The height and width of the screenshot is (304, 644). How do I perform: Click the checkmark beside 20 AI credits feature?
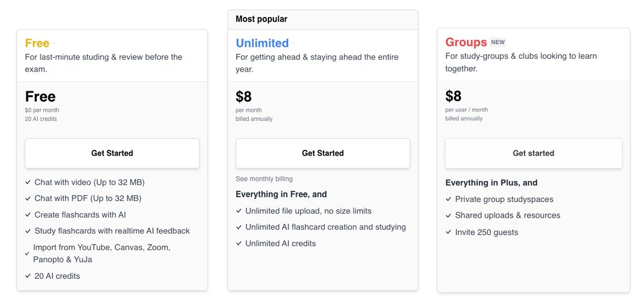point(28,276)
